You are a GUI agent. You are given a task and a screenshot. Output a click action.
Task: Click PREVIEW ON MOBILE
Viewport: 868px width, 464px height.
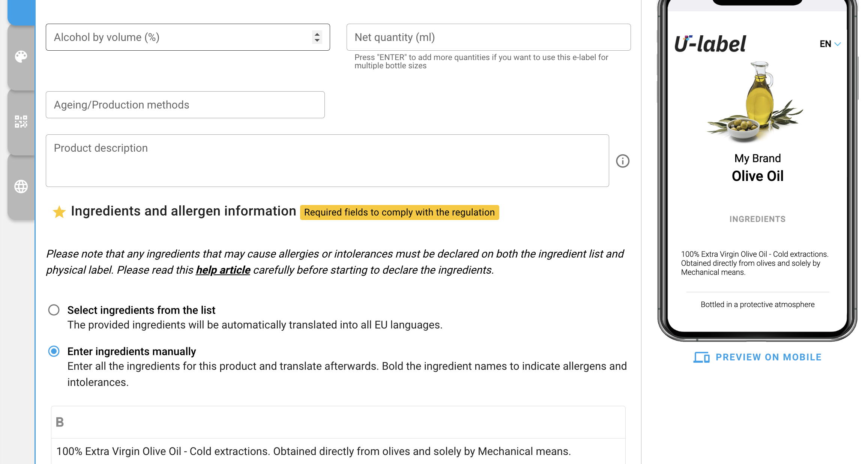tap(768, 357)
